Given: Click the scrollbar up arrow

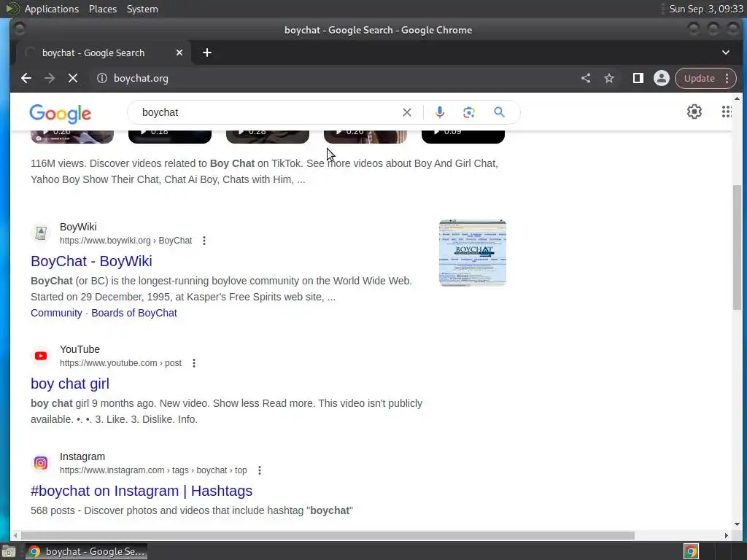Looking at the screenshot, I should coord(737,98).
